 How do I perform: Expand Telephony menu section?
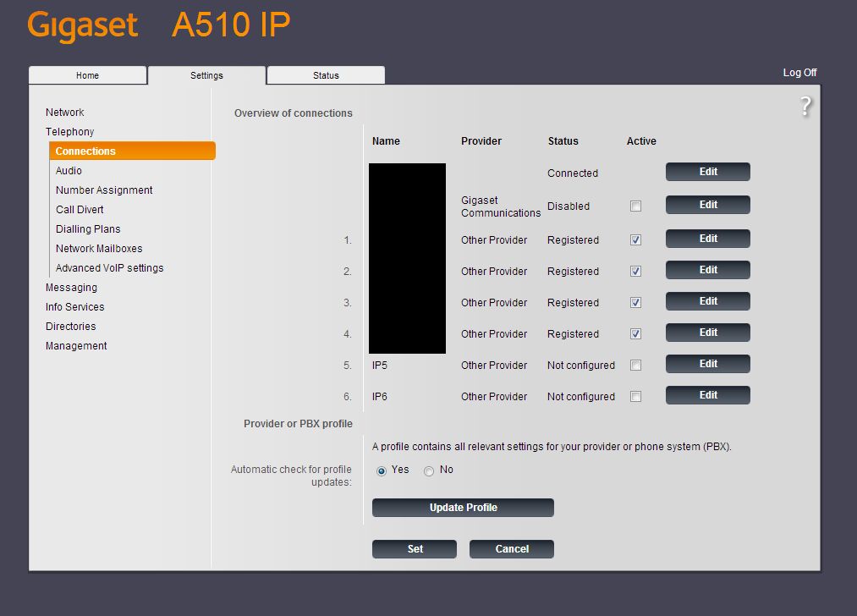coord(69,132)
